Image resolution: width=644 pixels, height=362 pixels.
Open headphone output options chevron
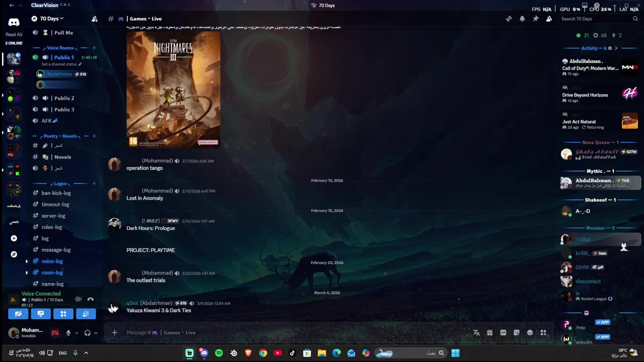pyautogui.click(x=96, y=333)
